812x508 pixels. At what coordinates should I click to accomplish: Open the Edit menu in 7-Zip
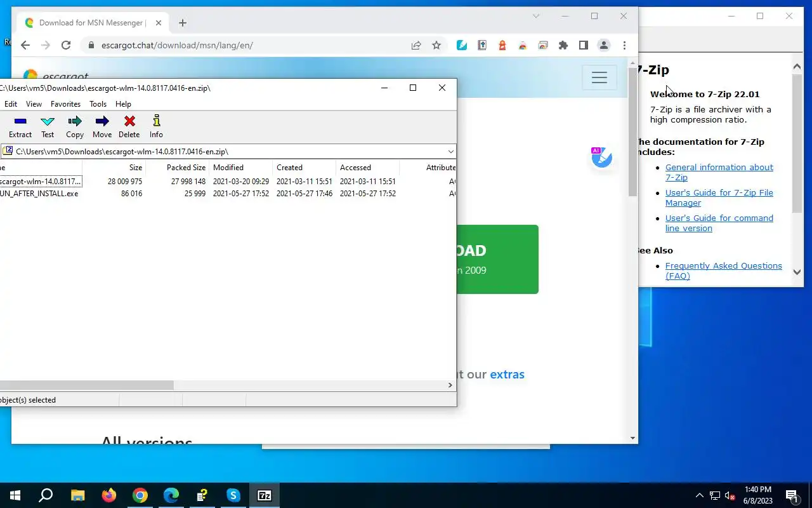pyautogui.click(x=11, y=104)
